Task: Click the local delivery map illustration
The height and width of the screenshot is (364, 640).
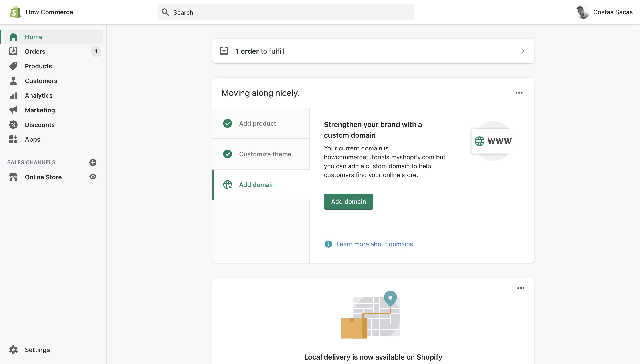Action: 371,315
